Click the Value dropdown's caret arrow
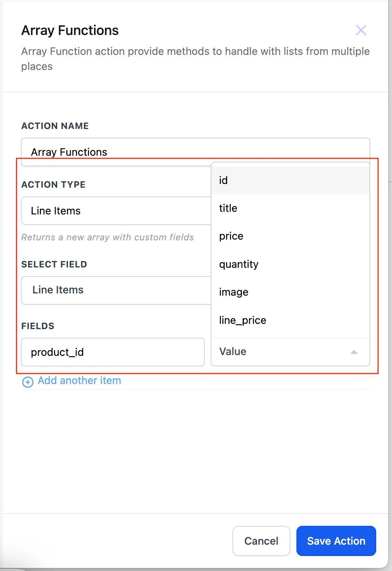The height and width of the screenshot is (571, 392). (354, 352)
